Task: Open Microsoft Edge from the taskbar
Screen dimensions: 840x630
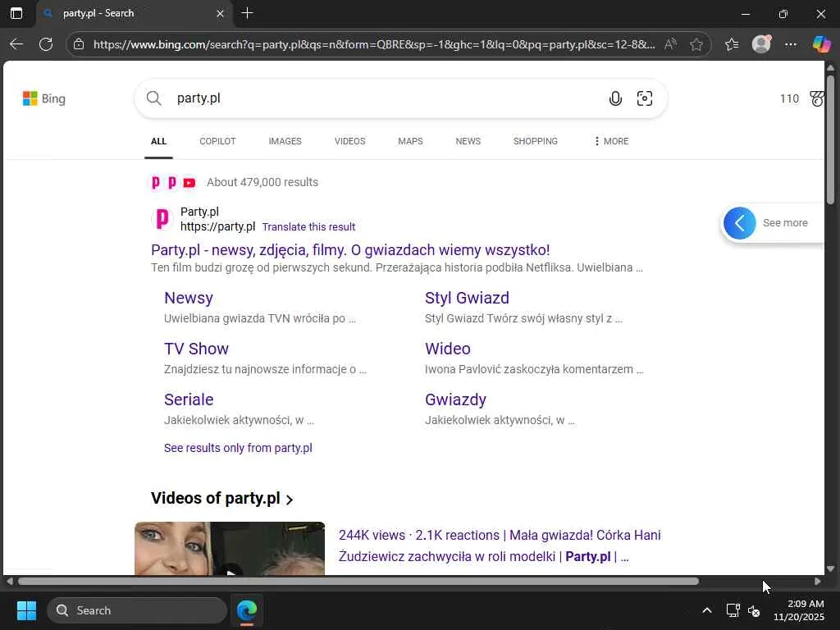Action: [x=247, y=610]
